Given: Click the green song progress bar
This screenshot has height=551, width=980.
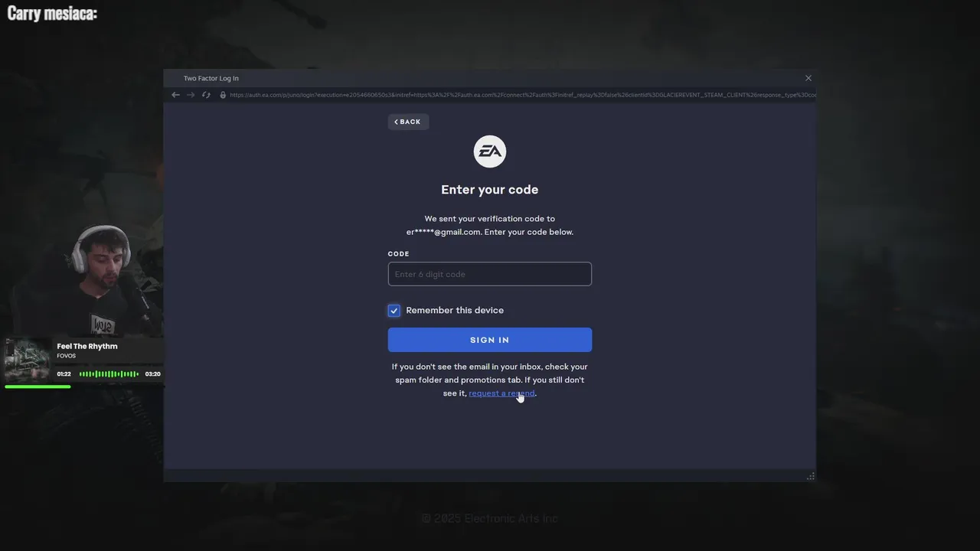Looking at the screenshot, I should (x=38, y=386).
